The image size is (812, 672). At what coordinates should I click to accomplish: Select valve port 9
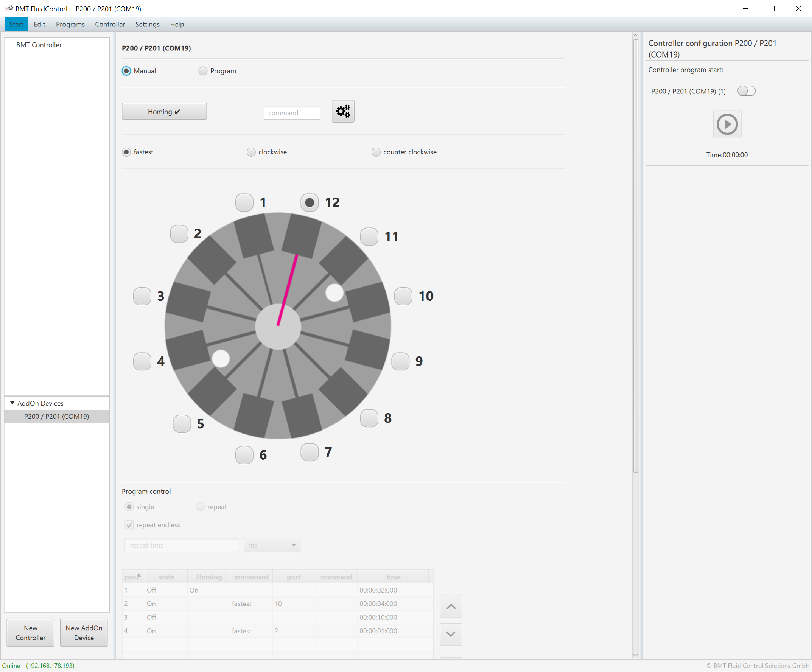coord(401,361)
